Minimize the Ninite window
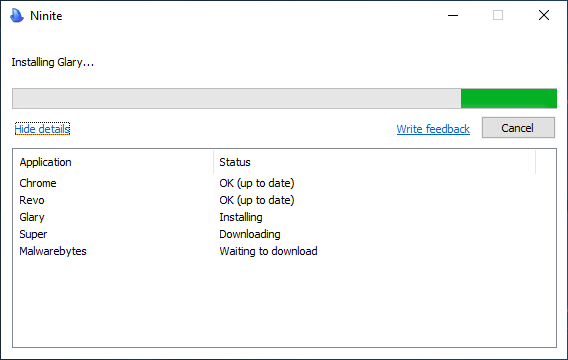This screenshot has height=360, width=568. coord(453,15)
